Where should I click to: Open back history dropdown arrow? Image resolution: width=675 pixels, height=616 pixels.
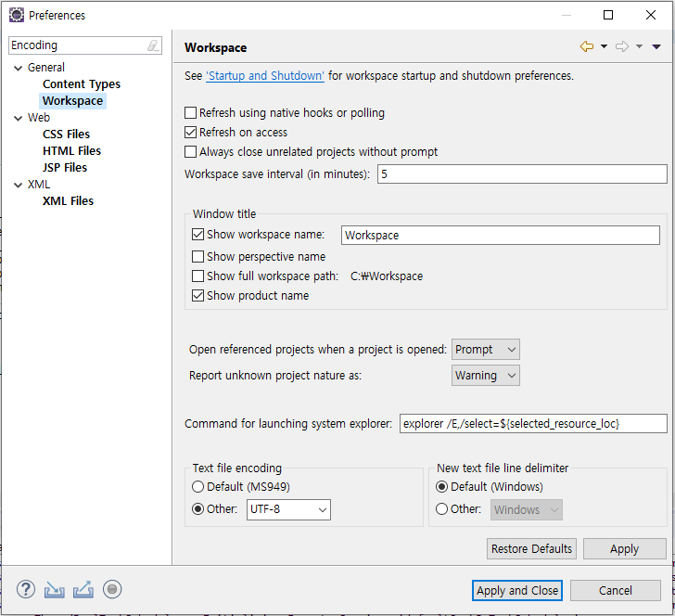(x=604, y=46)
